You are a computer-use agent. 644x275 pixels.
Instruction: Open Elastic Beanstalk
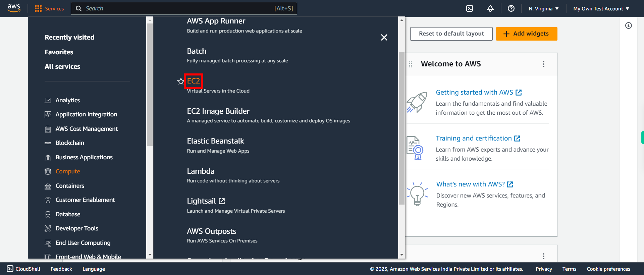[x=215, y=141]
